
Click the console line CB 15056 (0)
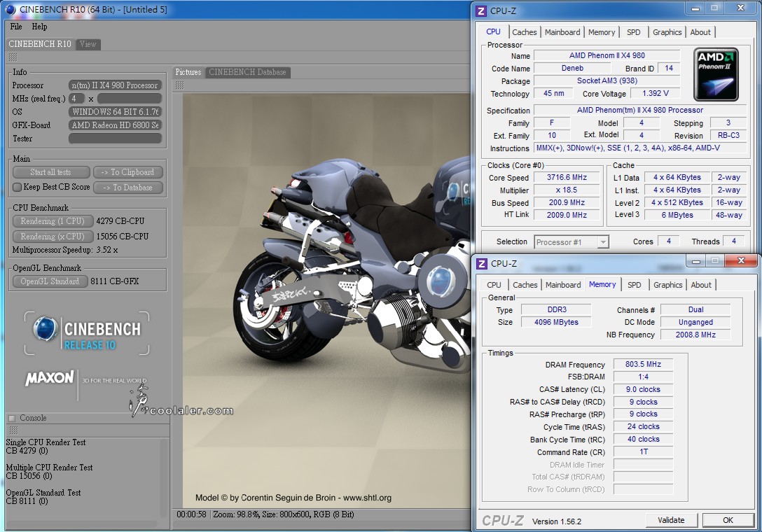[29, 476]
